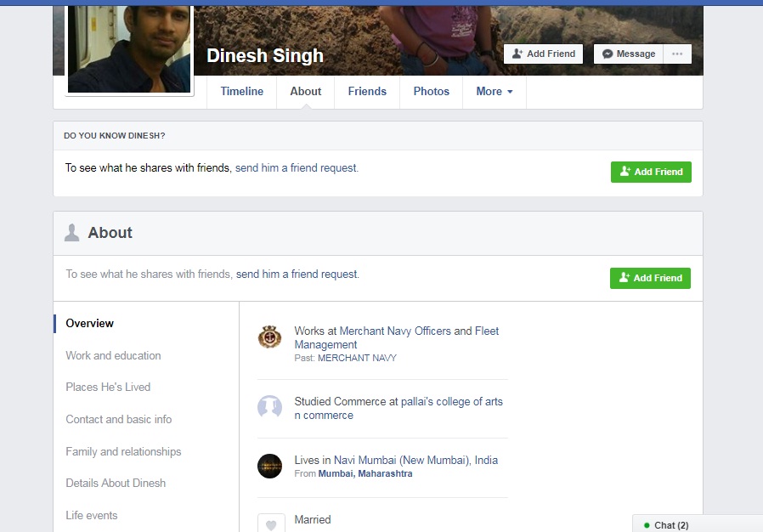Image resolution: width=763 pixels, height=532 pixels.
Task: Click the college placeholder icon
Action: pyautogui.click(x=269, y=406)
